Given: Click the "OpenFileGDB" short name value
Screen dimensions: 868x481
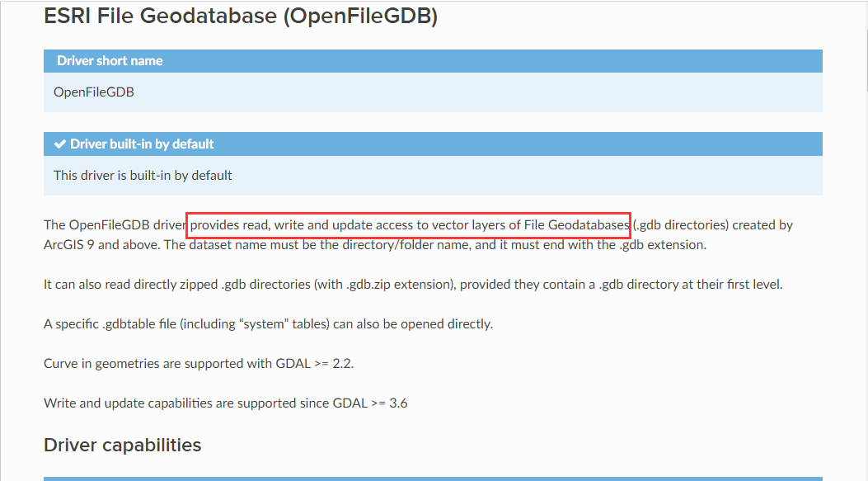Looking at the screenshot, I should (x=93, y=92).
